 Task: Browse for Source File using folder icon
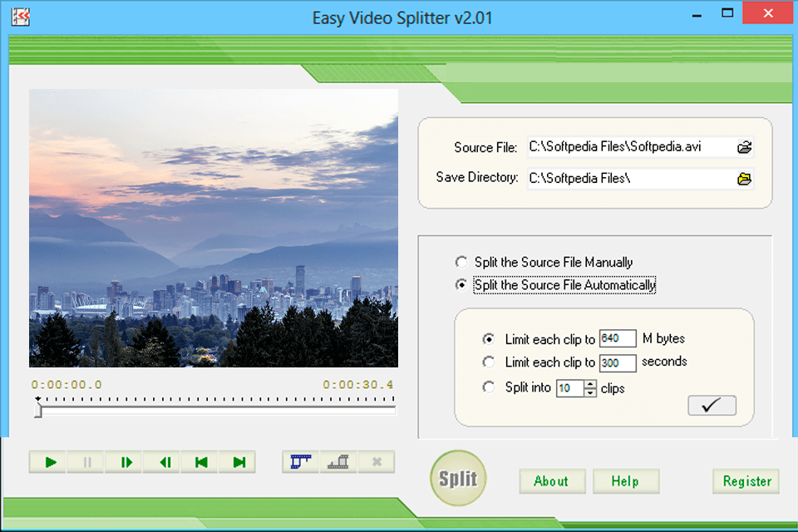(744, 148)
